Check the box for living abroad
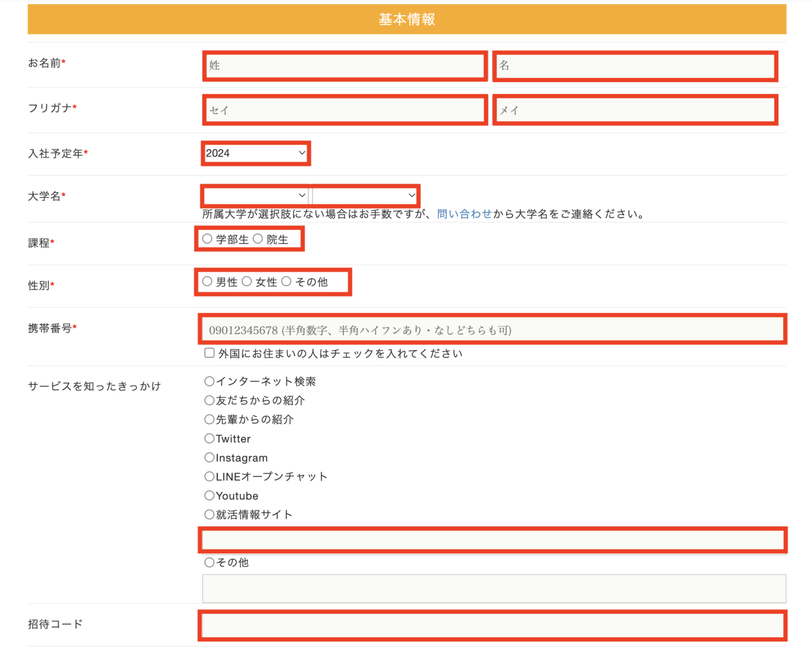 (x=209, y=352)
